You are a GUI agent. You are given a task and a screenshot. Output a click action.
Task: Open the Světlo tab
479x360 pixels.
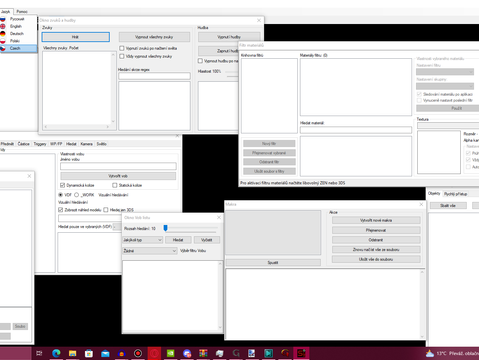click(102, 144)
